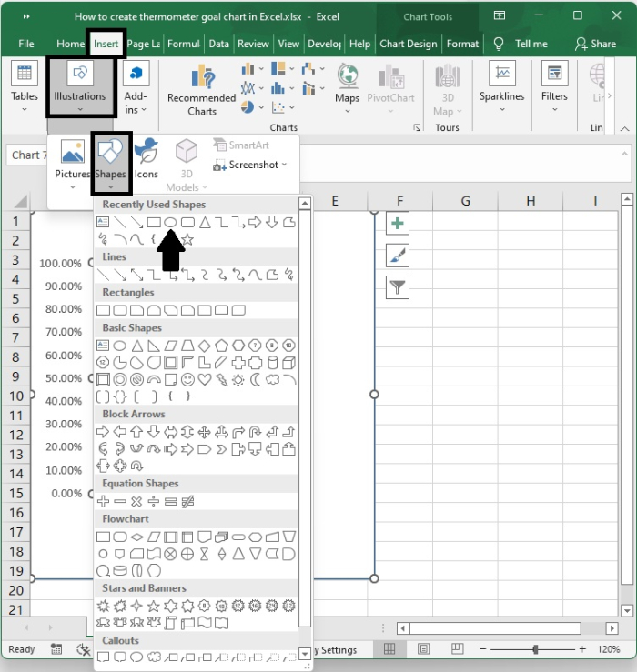Click the Chart Elements plus button
Viewport: 637px width, 672px height.
(x=397, y=224)
